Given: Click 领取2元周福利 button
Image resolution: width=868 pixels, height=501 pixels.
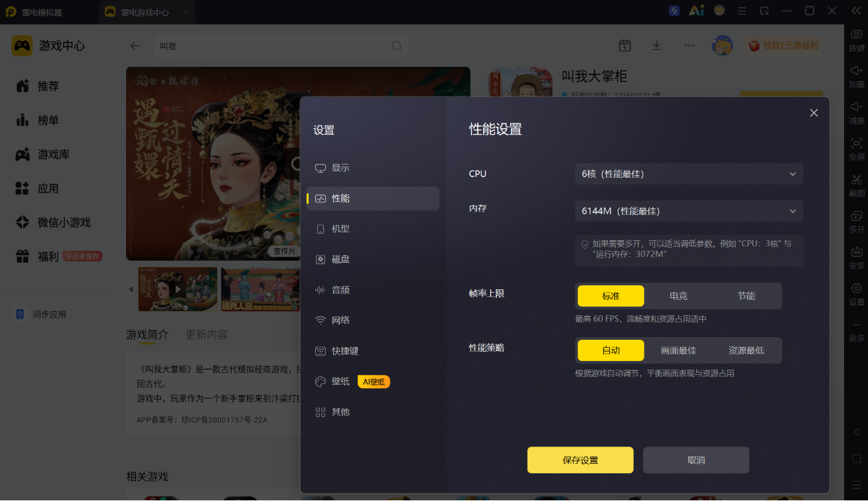Looking at the screenshot, I should click(783, 45).
